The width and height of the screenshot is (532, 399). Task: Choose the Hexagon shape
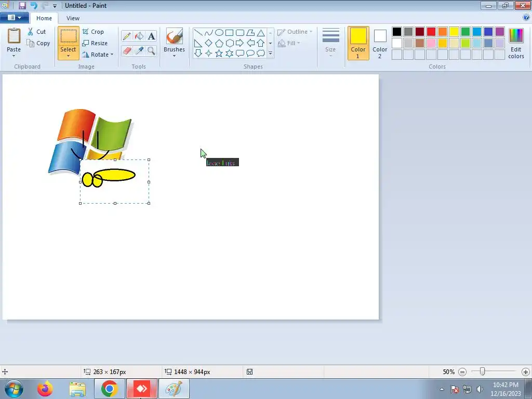tap(229, 43)
